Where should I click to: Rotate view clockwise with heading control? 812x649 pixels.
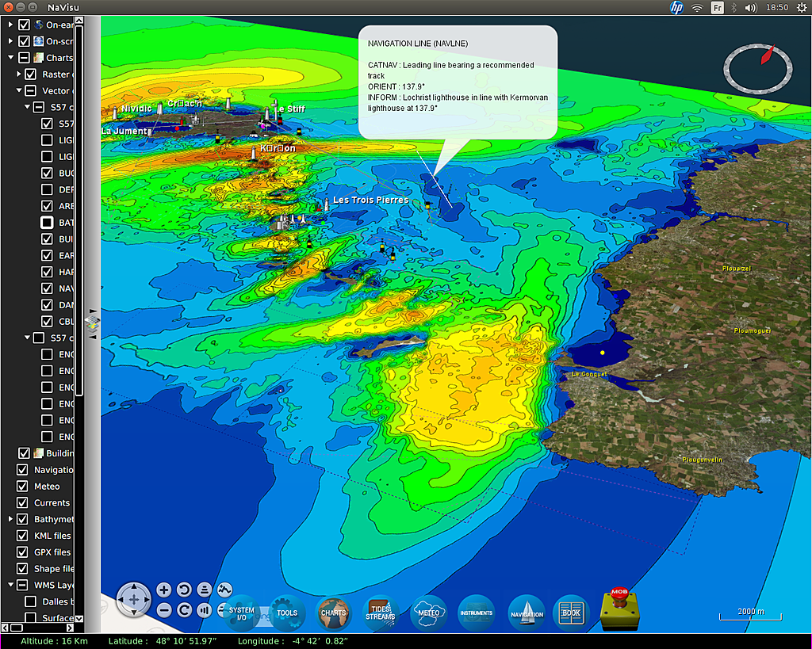point(184,610)
